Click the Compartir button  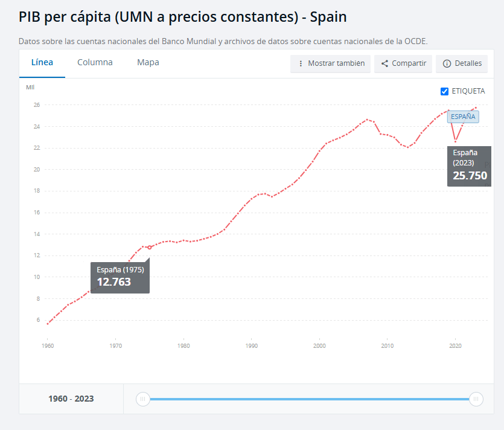coord(403,63)
